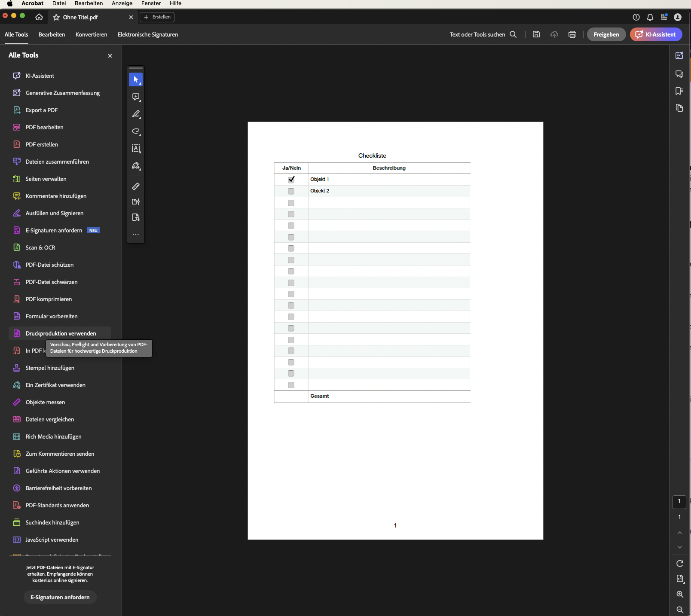Image resolution: width=691 pixels, height=616 pixels.
Task: Open Druckproduktion verwenden tool
Action: (x=60, y=333)
